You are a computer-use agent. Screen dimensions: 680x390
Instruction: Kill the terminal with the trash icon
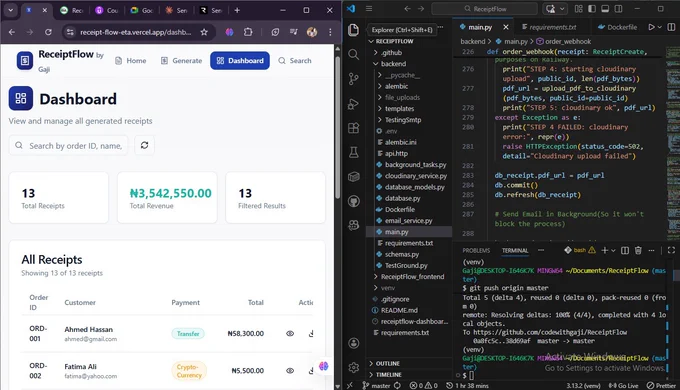point(638,250)
